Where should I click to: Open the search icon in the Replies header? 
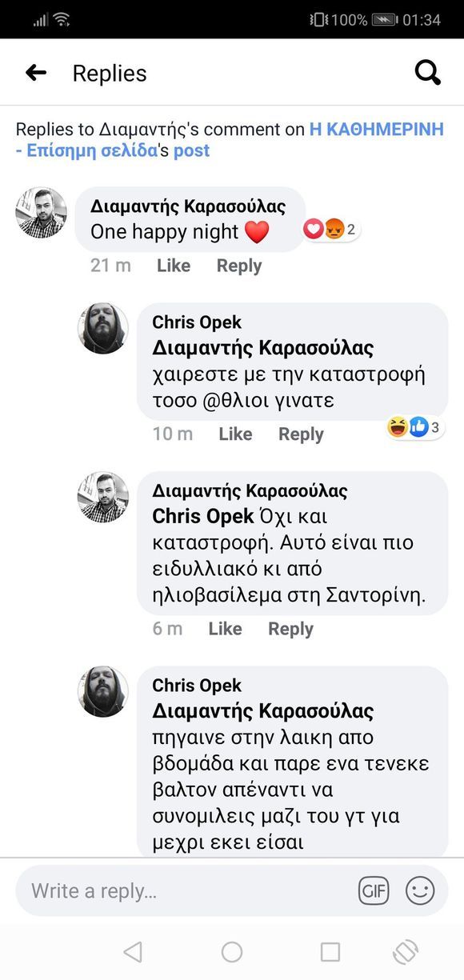428,72
